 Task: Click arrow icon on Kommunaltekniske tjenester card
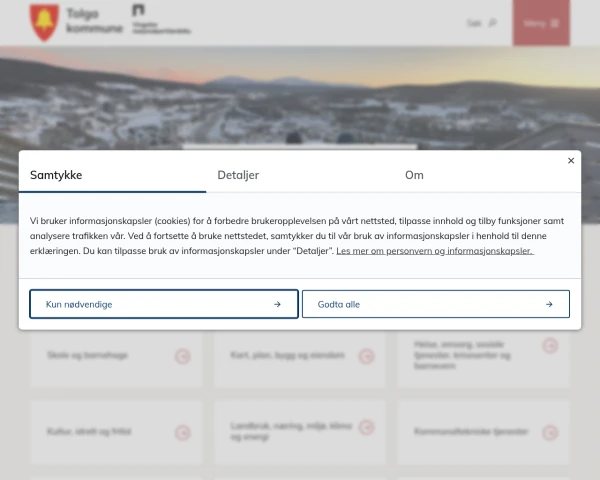(550, 433)
